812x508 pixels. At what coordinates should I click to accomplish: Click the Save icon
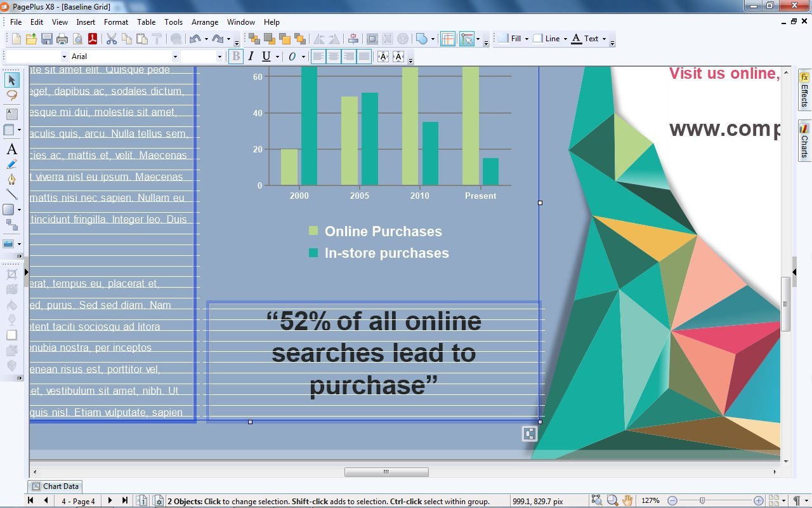(x=46, y=39)
